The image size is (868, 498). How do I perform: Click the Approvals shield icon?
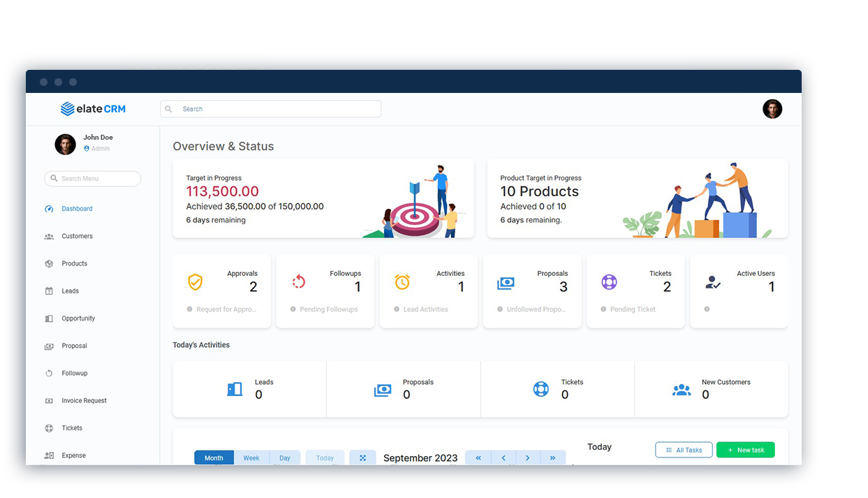point(196,282)
